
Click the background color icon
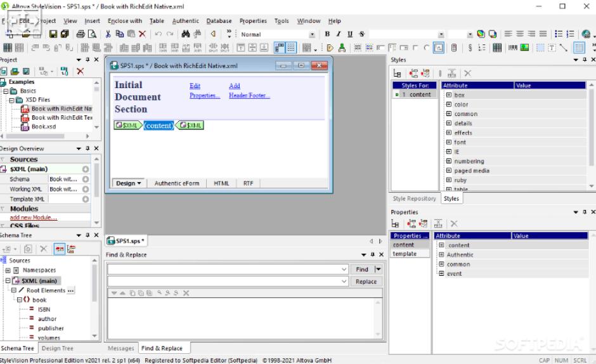pos(493,34)
